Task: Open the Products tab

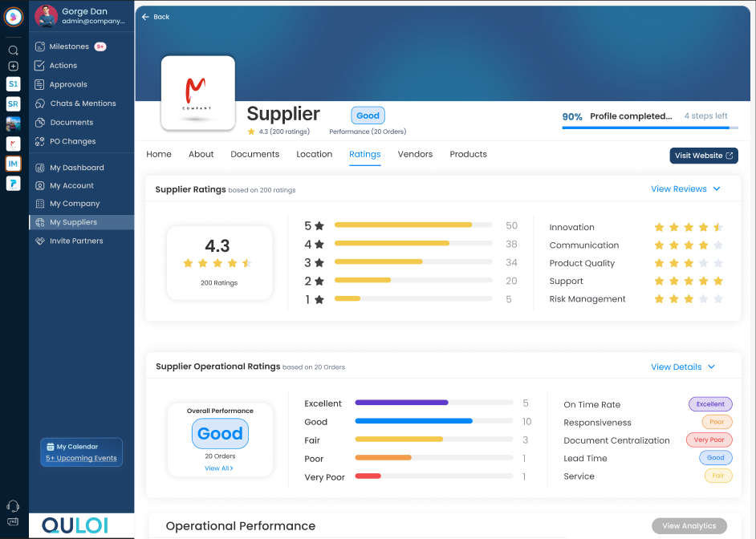Action: [x=468, y=154]
